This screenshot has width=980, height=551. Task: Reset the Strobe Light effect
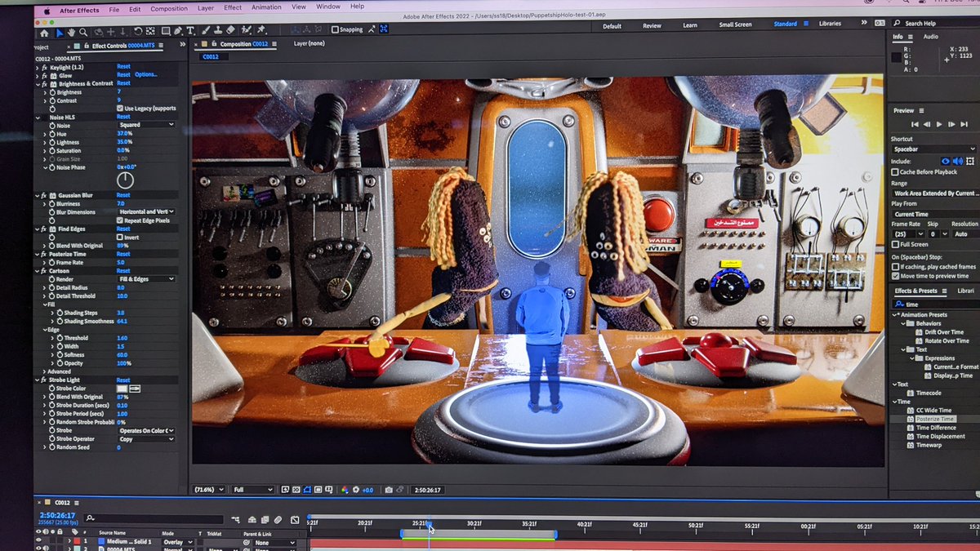coord(123,380)
